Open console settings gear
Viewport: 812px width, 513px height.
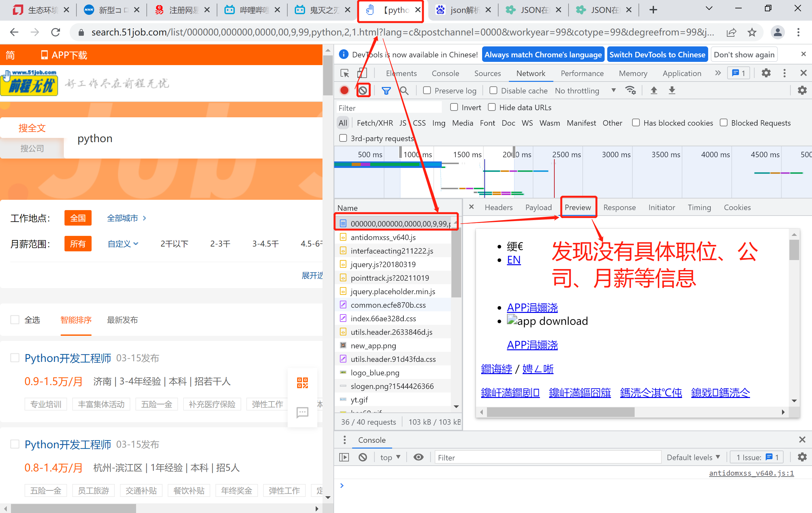click(802, 457)
